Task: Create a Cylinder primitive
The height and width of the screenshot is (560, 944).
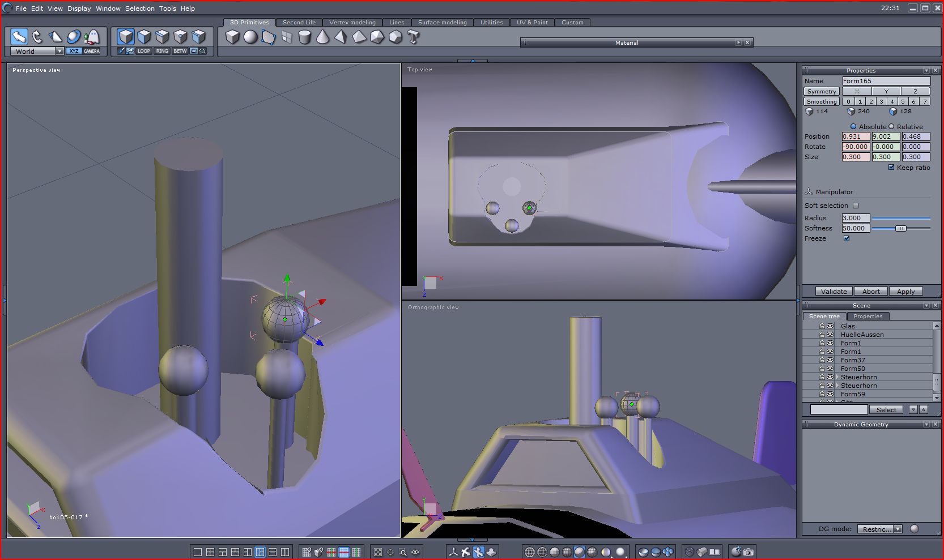Action: (x=305, y=37)
